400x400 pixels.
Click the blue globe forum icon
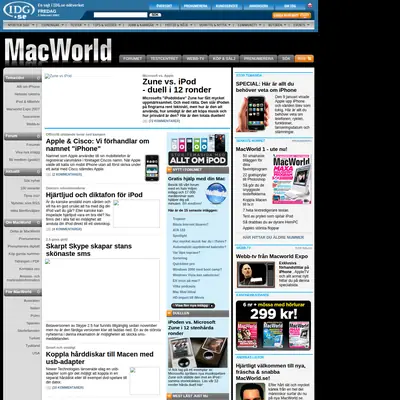tap(216, 193)
